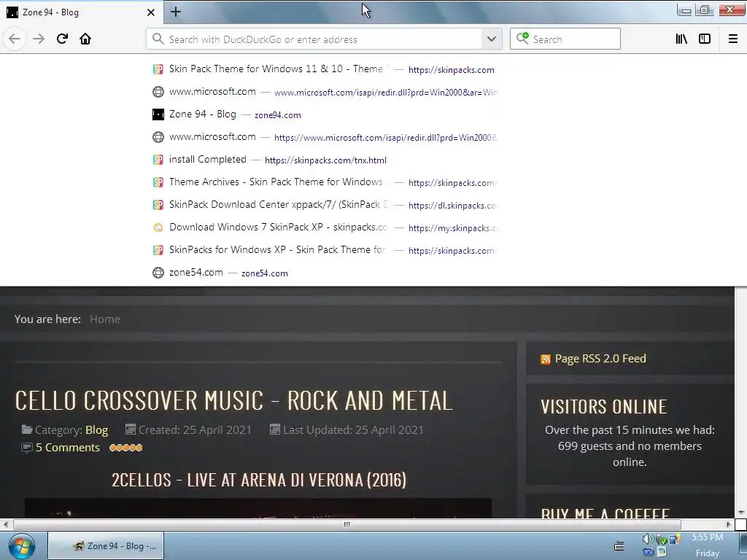
Task: Click the horizontal scrollbar thumb
Action: click(x=347, y=524)
